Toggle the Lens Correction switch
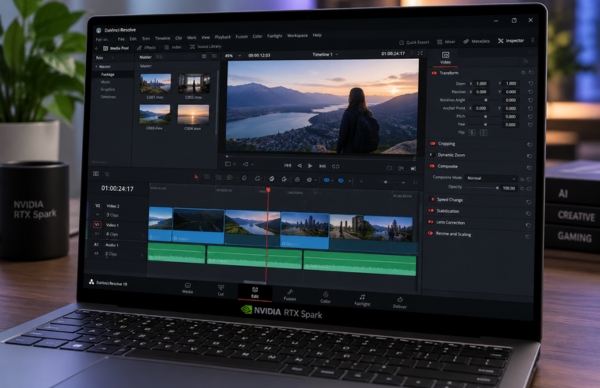Viewport: 600px width, 388px height. coord(431,222)
